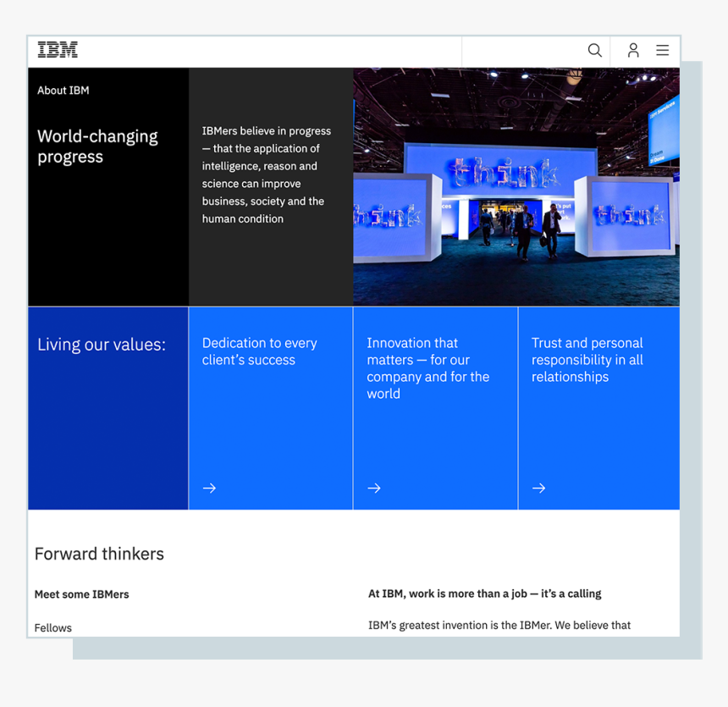Screen dimensions: 728x707
Task: Click "At IBM, work is more than a job"
Action: (x=484, y=594)
